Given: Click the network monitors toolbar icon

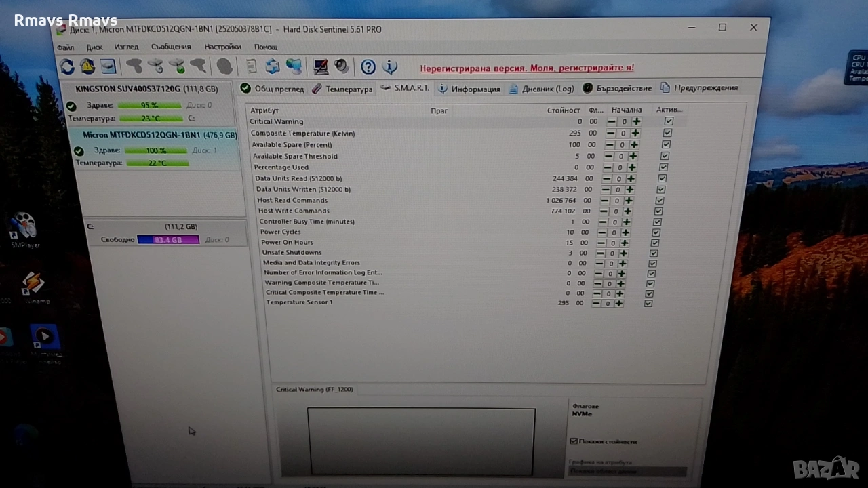Looking at the screenshot, I should [294, 66].
